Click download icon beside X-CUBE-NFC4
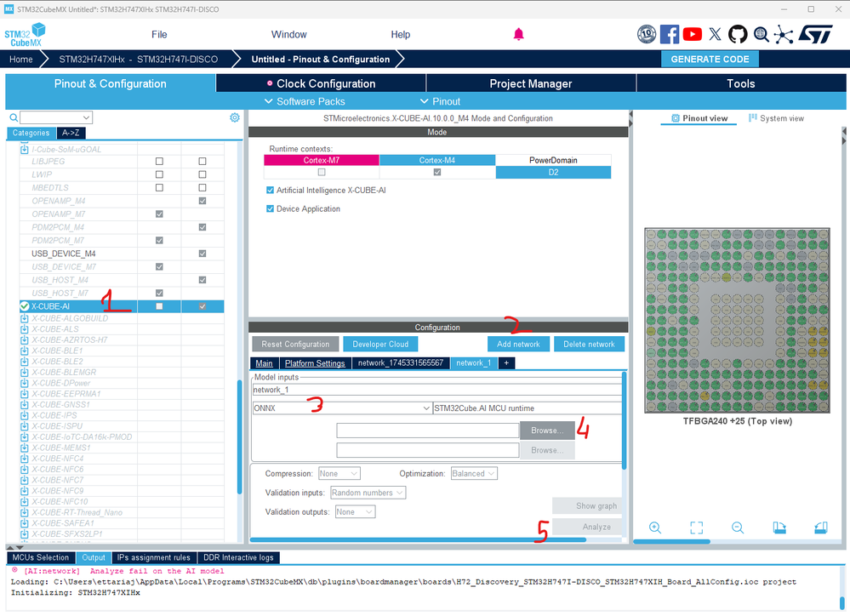 coord(25,459)
